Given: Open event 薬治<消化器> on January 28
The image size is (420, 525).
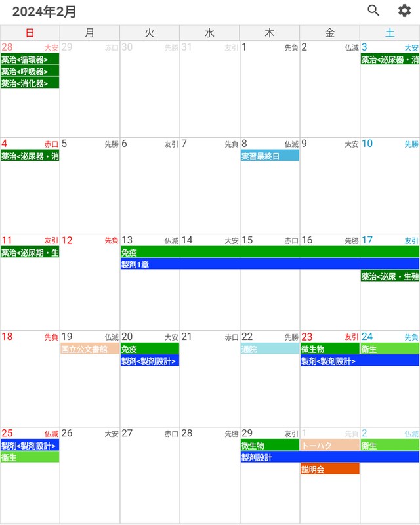Looking at the screenshot, I should [x=30, y=83].
